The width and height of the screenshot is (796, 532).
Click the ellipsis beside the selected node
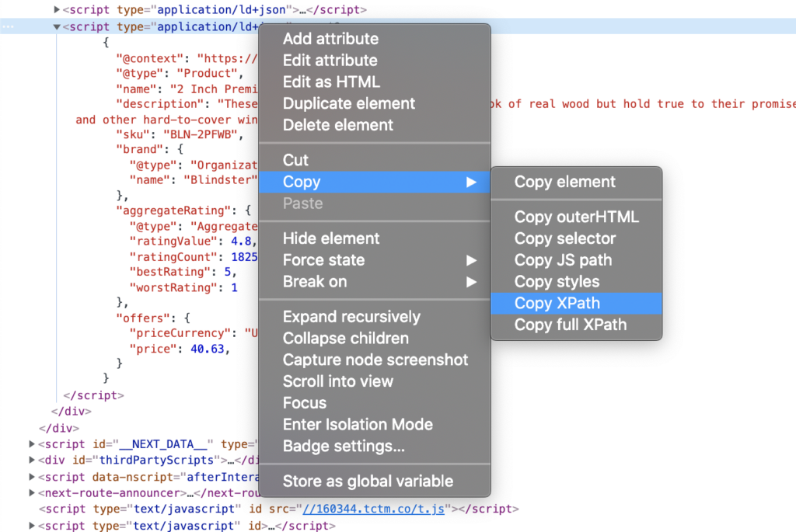coord(8,27)
